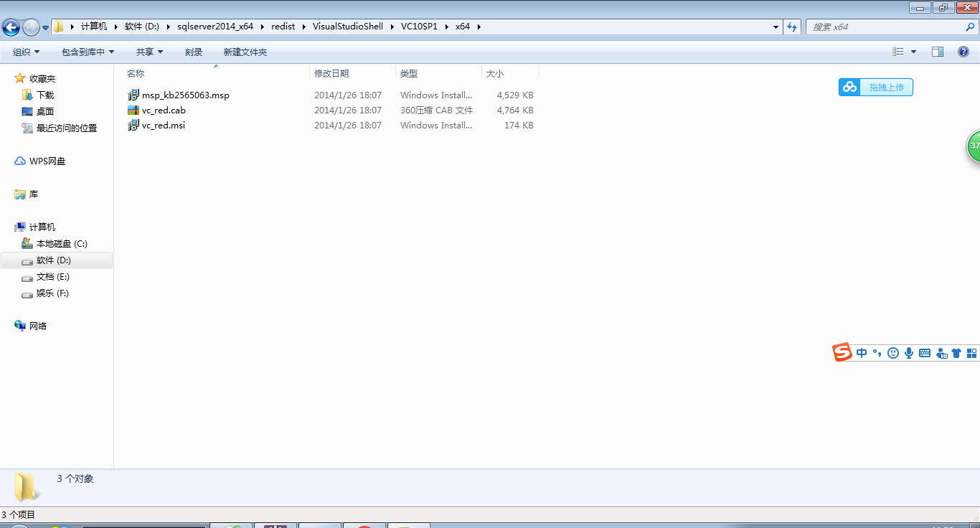Click the refresh icon beside the address bar

tap(791, 26)
